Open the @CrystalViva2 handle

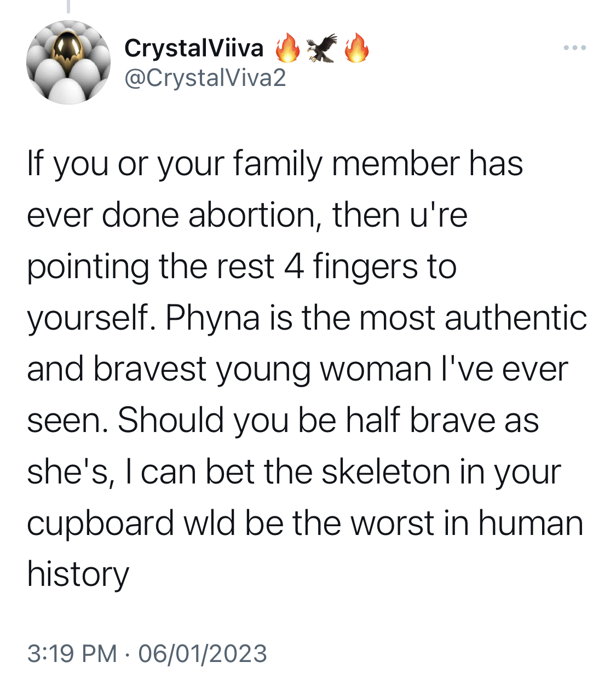click(x=205, y=78)
